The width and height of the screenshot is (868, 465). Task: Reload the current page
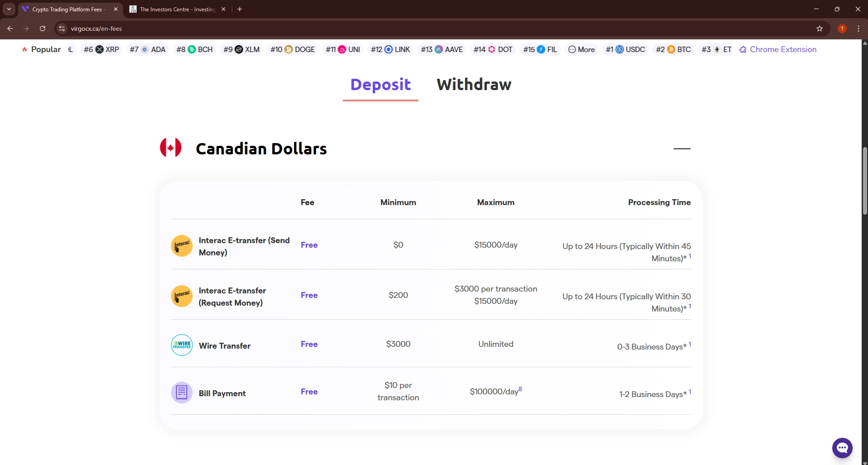[x=43, y=29]
